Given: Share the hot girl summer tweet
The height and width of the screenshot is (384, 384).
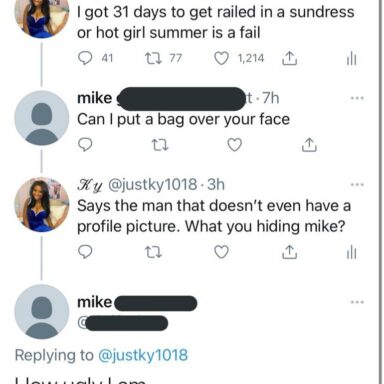Looking at the screenshot, I should (289, 59).
